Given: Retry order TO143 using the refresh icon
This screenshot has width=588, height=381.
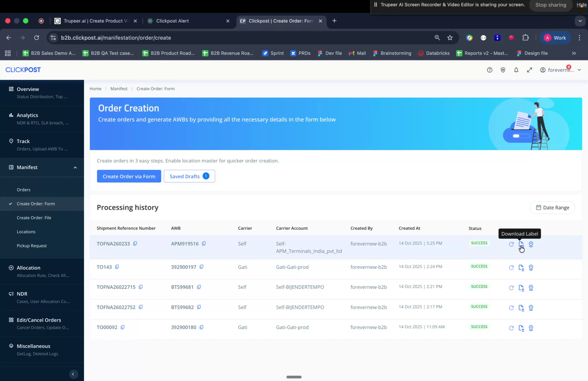Looking at the screenshot, I should pos(511,268).
